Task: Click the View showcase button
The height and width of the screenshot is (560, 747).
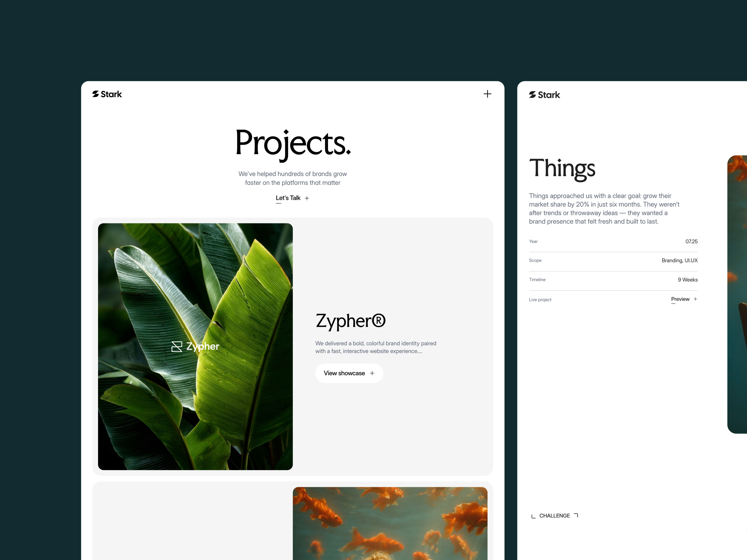Action: coord(349,373)
